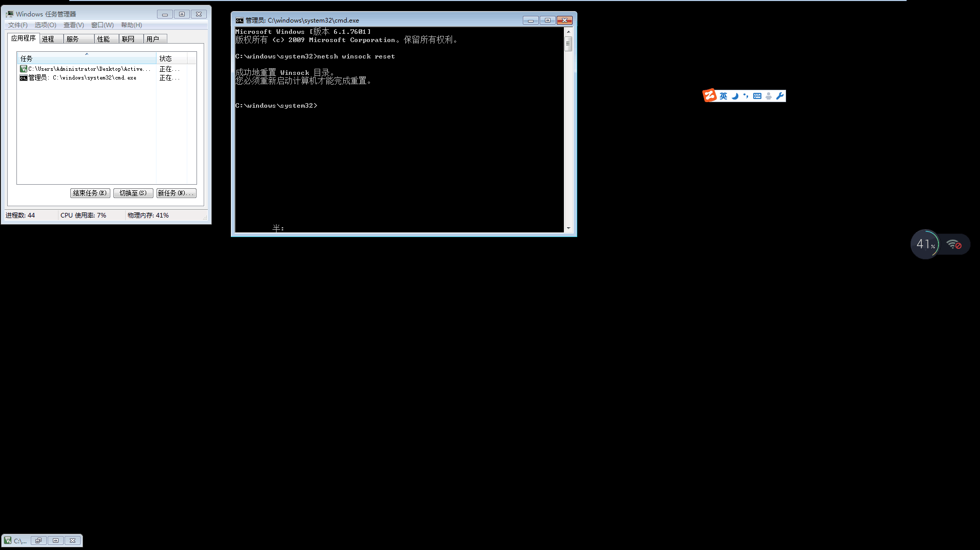The image size is (980, 550).
Task: Open the 帮助(H) menu in Task Manager
Action: tap(131, 25)
